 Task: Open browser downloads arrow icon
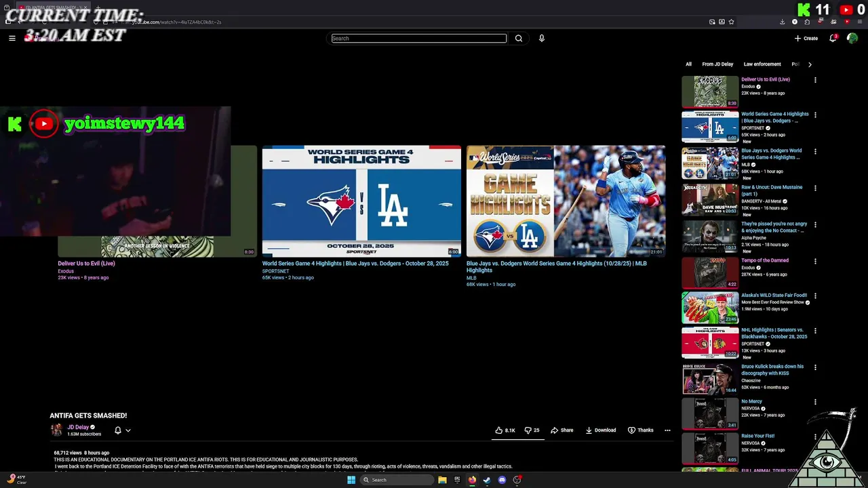(x=782, y=22)
